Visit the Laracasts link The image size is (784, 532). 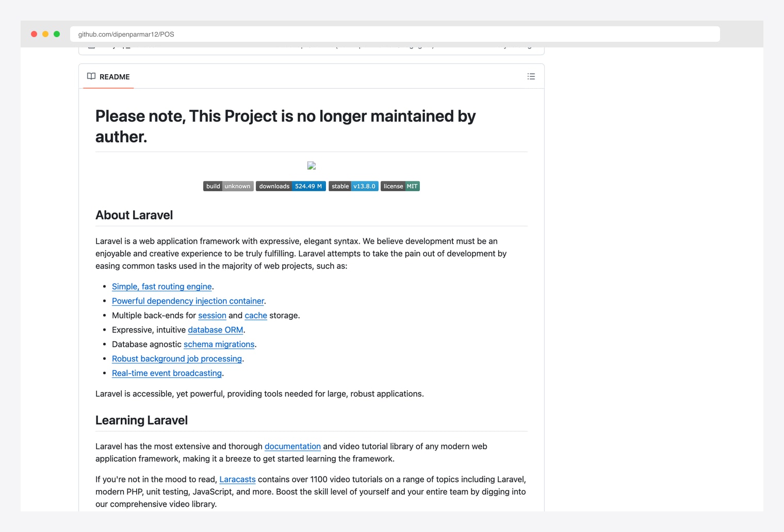pyautogui.click(x=237, y=479)
